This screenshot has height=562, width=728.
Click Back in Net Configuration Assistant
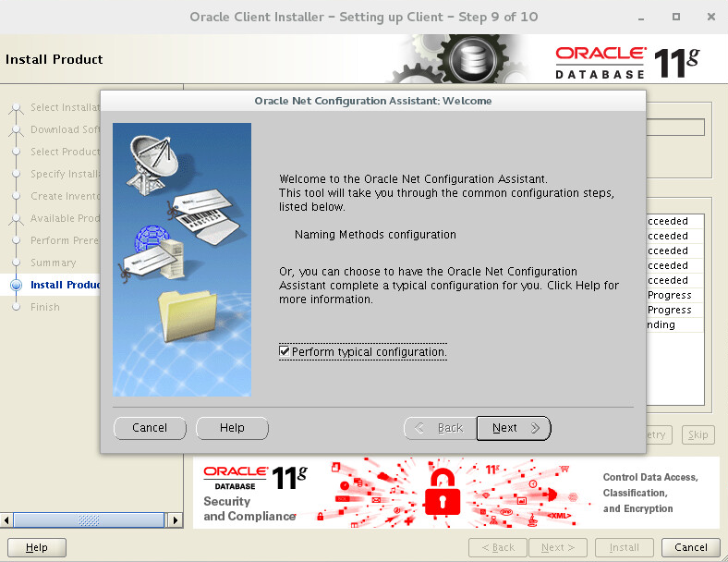[x=440, y=428]
